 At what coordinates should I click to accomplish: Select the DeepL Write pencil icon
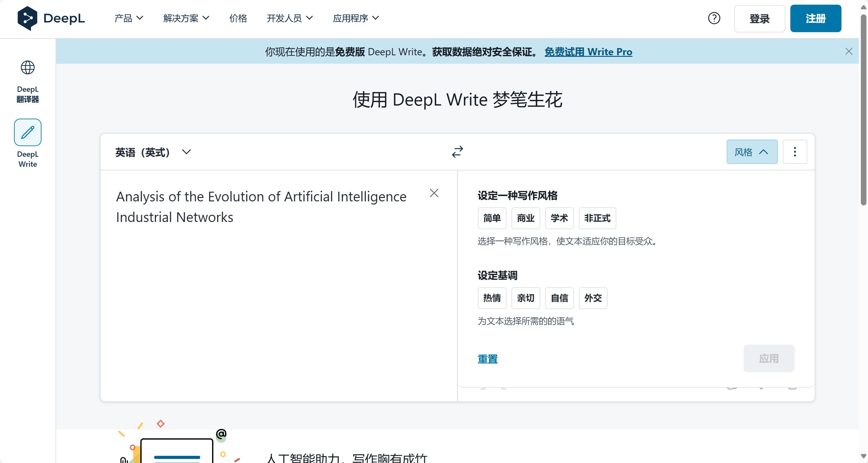[28, 132]
